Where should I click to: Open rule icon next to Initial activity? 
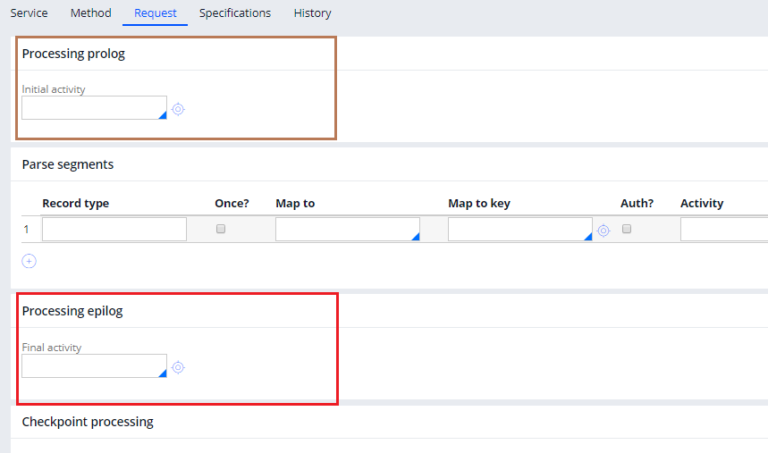[x=178, y=109]
